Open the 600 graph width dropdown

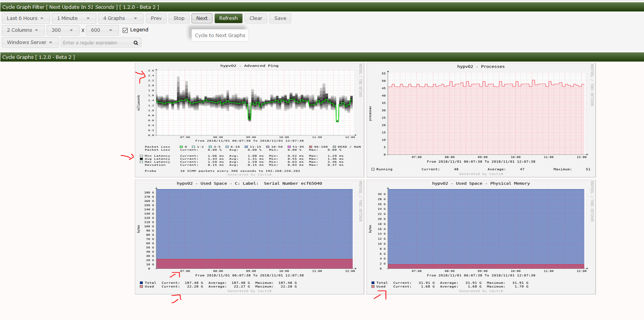(x=102, y=30)
